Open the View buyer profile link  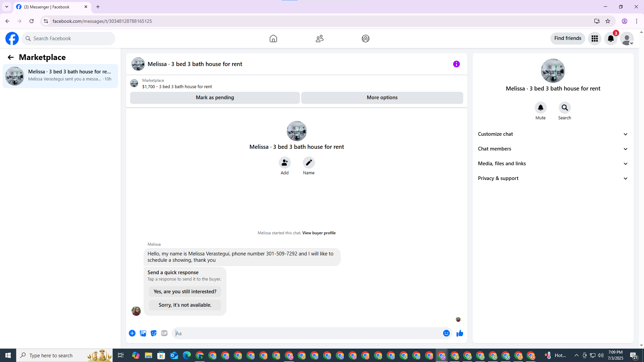(x=319, y=233)
